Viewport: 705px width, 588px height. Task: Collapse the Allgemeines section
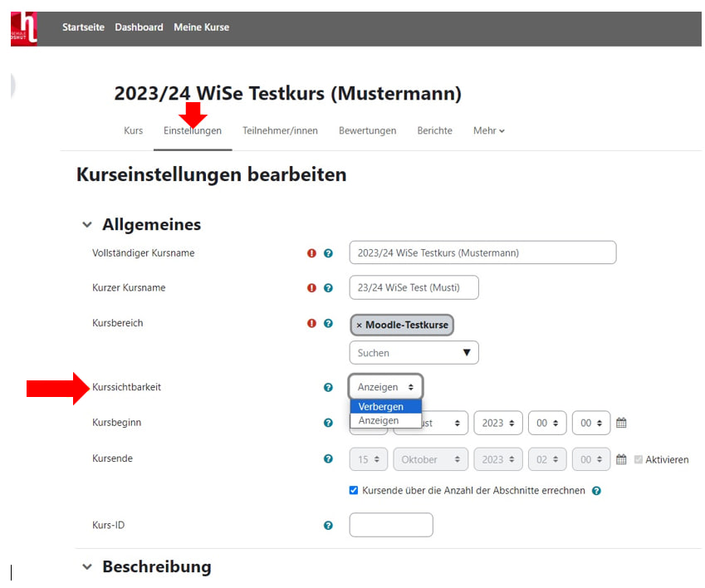(x=88, y=224)
